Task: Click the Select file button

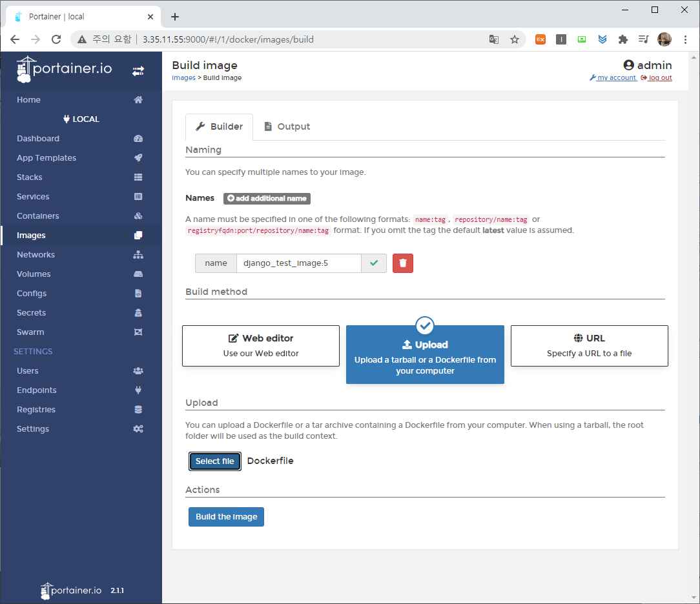Action: 215,461
